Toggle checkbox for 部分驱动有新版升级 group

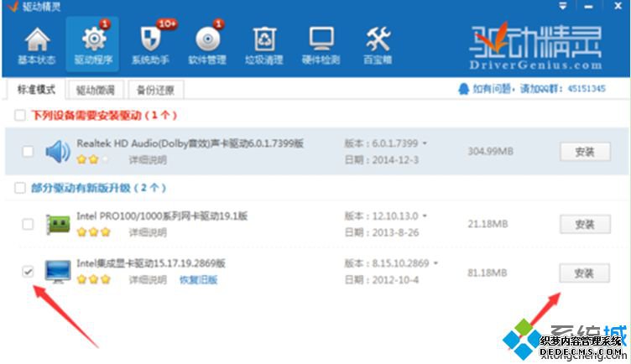[20, 188]
